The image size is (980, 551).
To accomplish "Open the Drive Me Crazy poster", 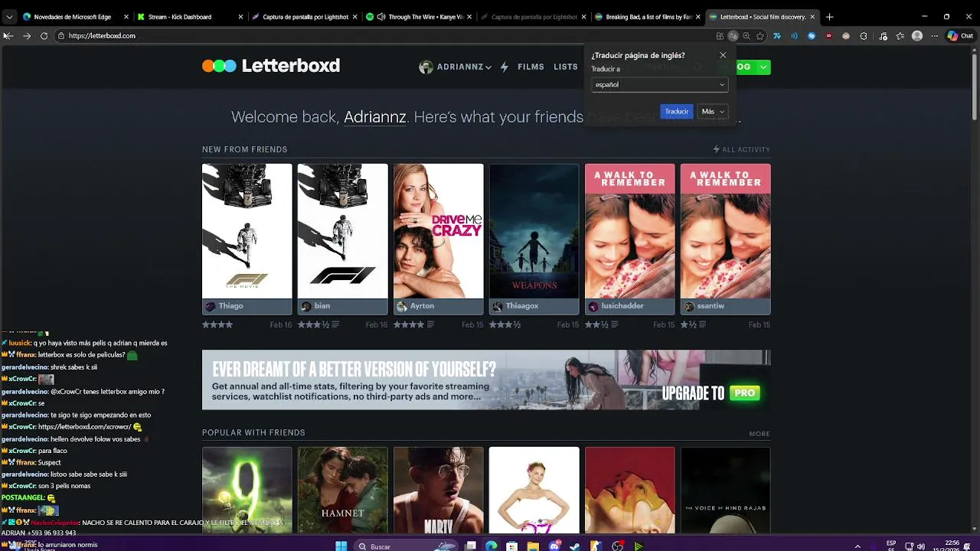I will [x=438, y=230].
